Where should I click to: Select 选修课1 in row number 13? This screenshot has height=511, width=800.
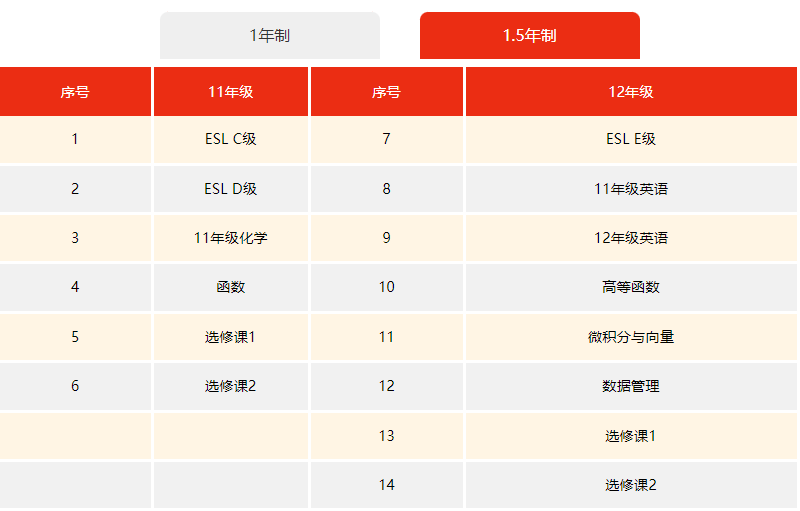(631, 436)
